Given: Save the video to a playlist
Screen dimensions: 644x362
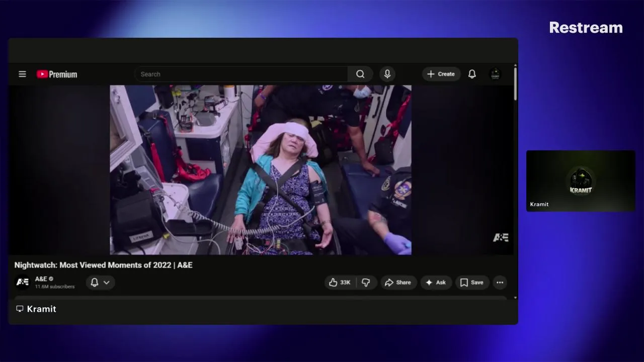Looking at the screenshot, I should 472,283.
